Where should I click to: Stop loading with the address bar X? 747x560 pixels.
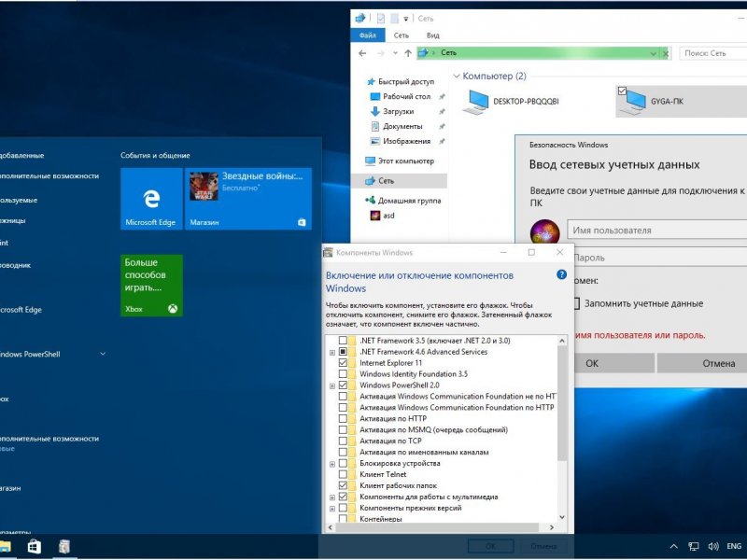[666, 53]
